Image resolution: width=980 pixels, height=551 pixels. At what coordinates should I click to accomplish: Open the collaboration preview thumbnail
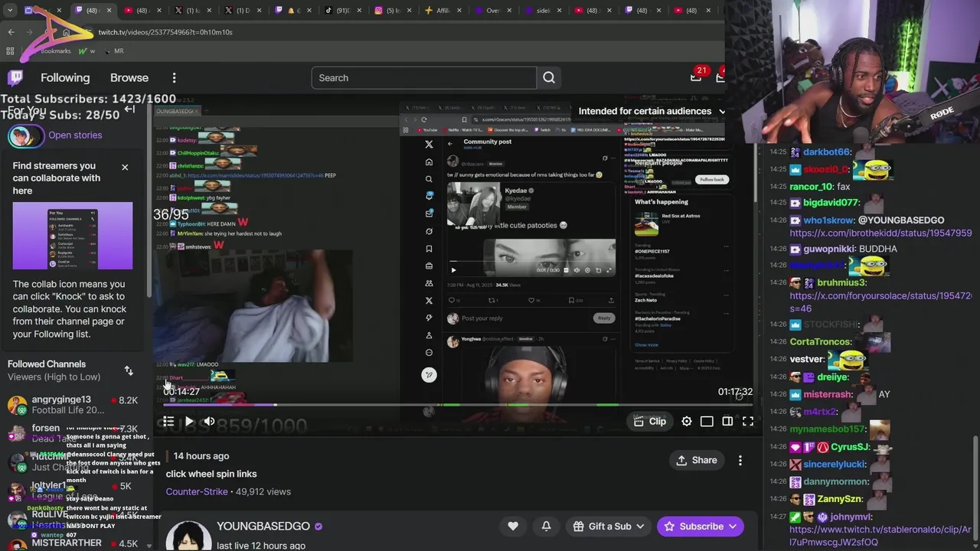(73, 236)
